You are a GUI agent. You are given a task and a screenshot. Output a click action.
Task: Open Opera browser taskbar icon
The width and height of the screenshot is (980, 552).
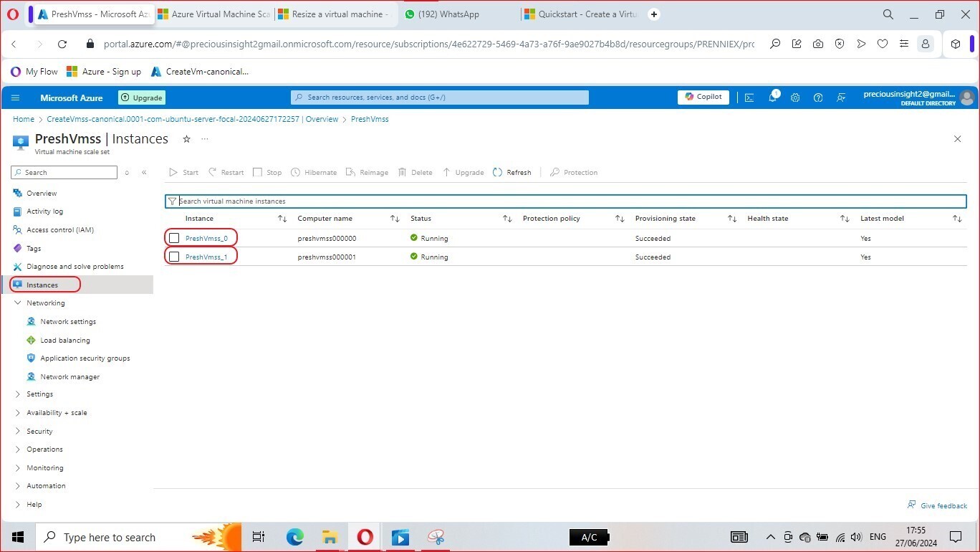point(365,537)
